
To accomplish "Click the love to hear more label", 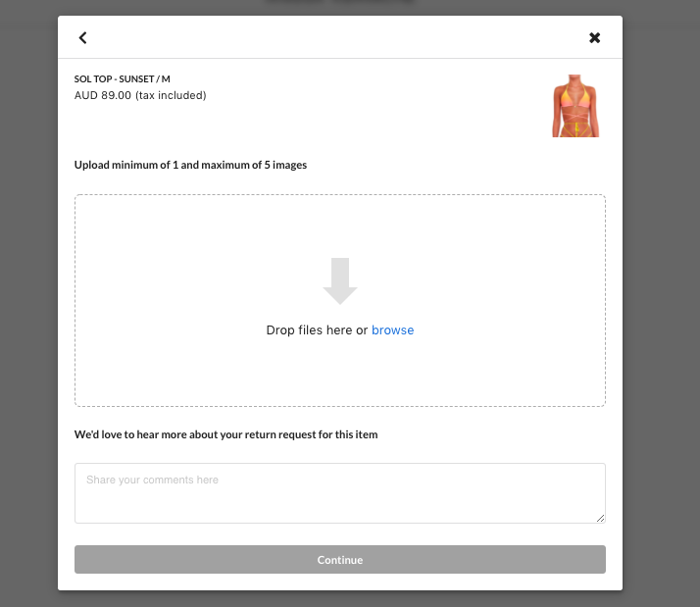I will [225, 434].
